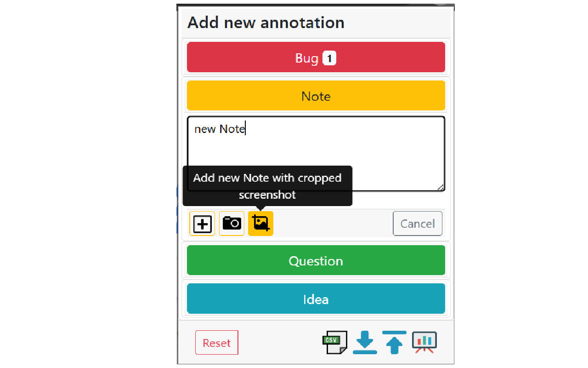Click the typed 'new Note' text
This screenshot has height=368, width=588.
pyautogui.click(x=220, y=129)
